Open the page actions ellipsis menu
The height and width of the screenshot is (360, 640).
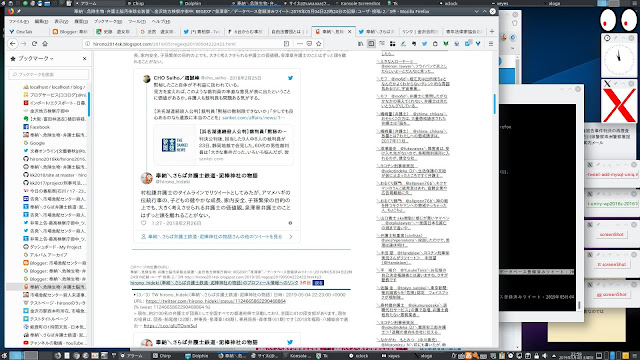pos(300,44)
